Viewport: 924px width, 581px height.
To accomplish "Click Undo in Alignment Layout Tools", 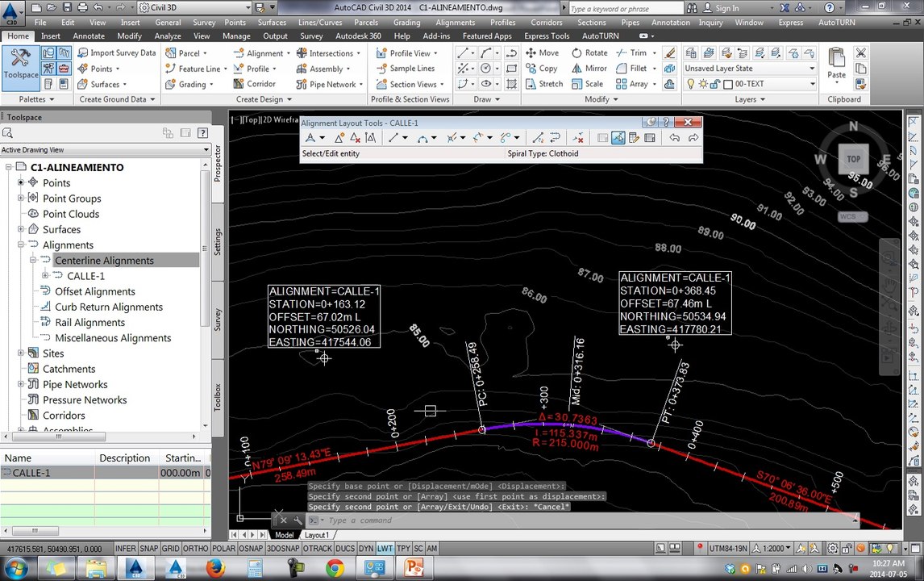I will (x=674, y=138).
